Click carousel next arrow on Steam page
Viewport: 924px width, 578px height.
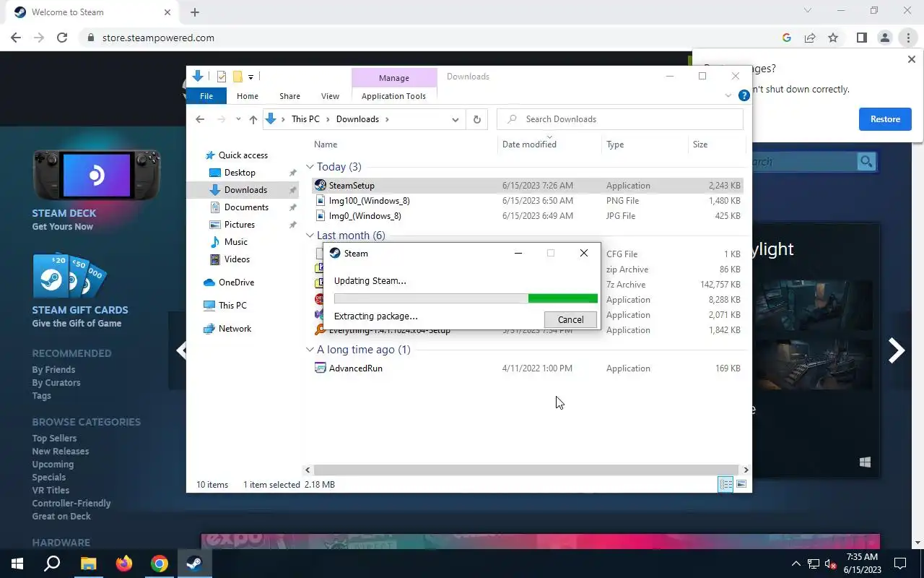point(897,350)
